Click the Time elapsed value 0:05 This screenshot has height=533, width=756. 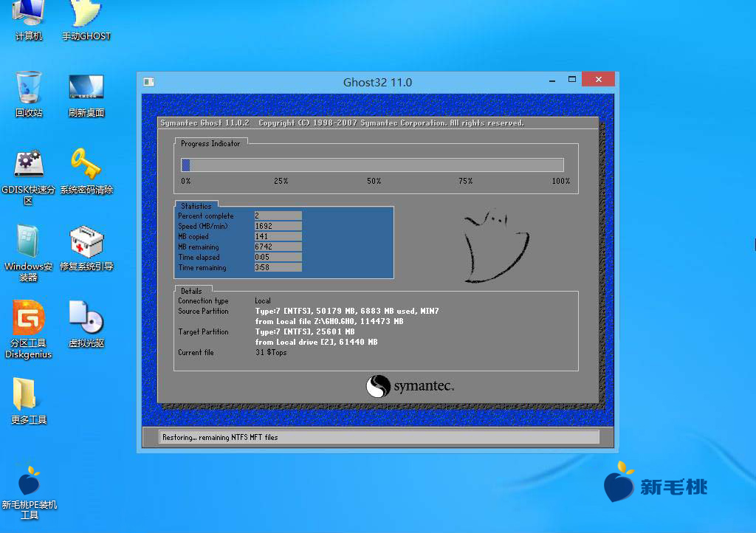278,258
